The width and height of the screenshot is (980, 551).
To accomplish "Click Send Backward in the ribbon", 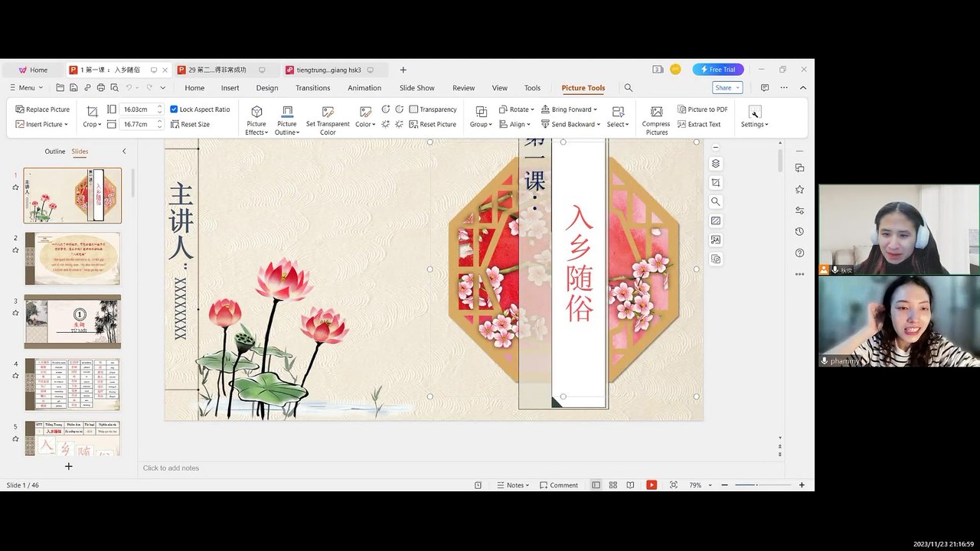I will tap(570, 124).
